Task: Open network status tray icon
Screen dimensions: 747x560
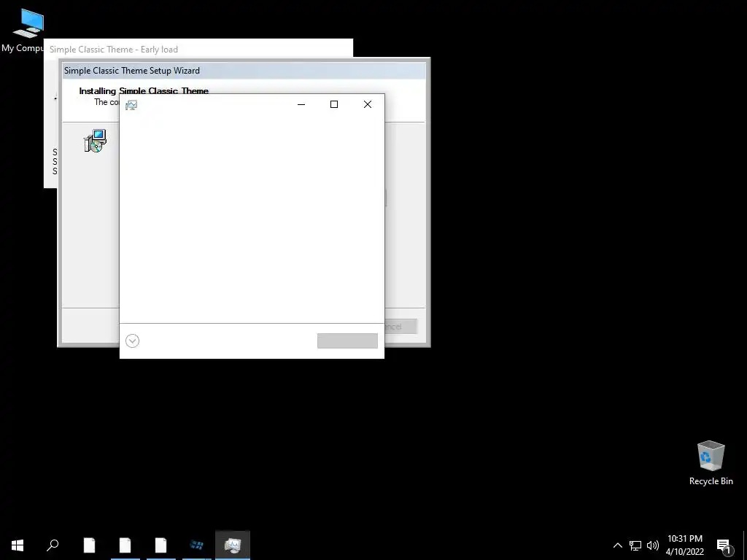Action: [635, 545]
